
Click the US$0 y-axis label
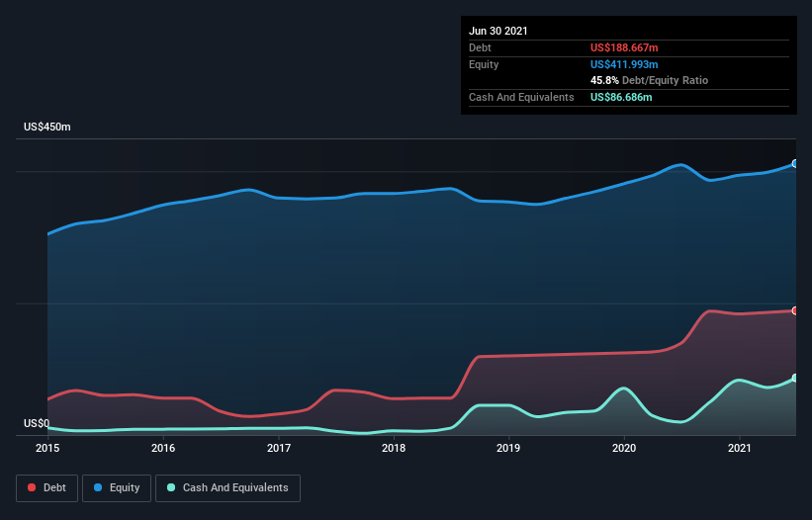pos(37,423)
